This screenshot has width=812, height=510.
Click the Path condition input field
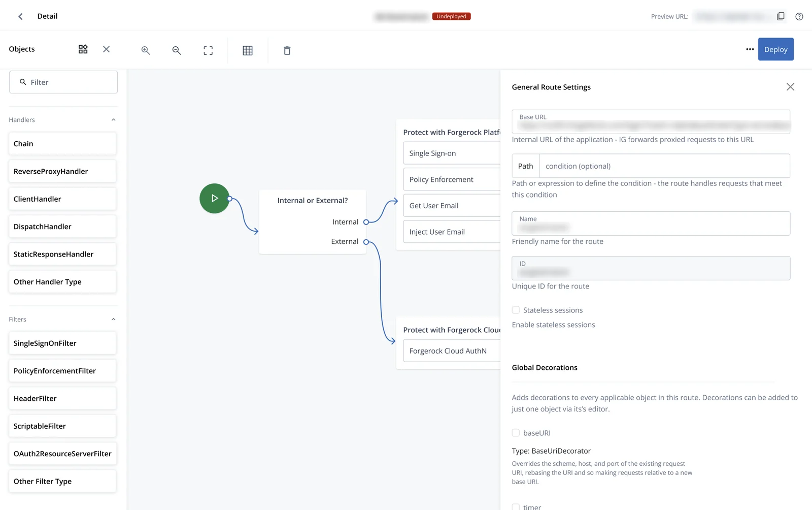(664, 166)
